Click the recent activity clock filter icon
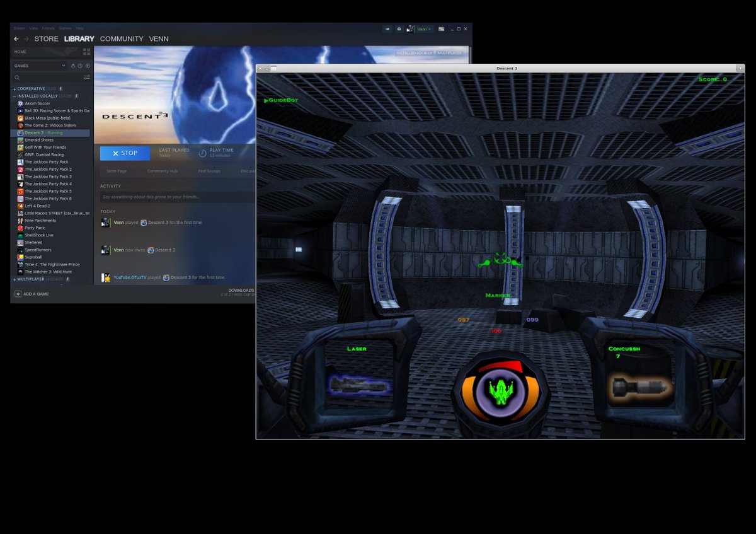The width and height of the screenshot is (756, 534). pos(81,66)
